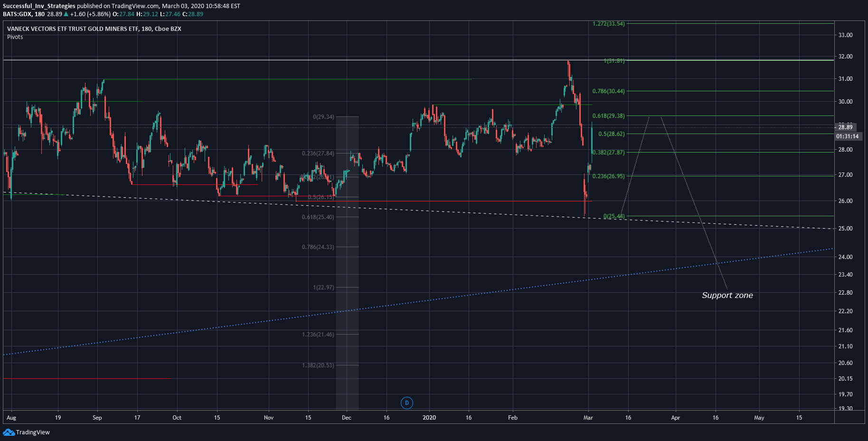868x441 pixels.
Task: Click the 32.00 price axis tick
Action: tap(845, 57)
